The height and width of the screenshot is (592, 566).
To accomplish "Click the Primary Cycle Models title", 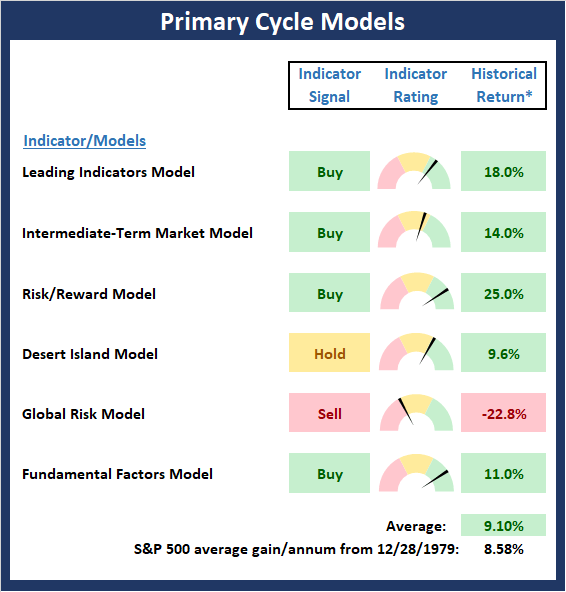I will [282, 22].
